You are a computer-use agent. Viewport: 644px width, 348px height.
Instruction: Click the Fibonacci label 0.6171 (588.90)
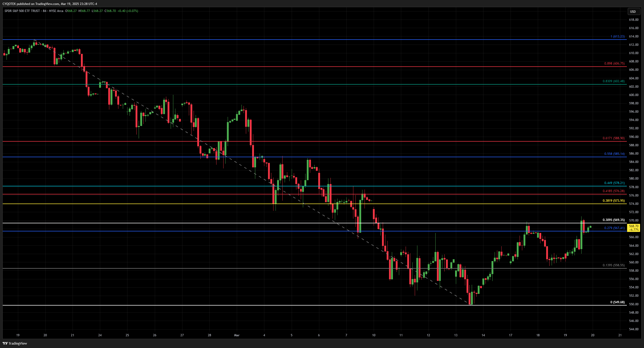tap(614, 138)
